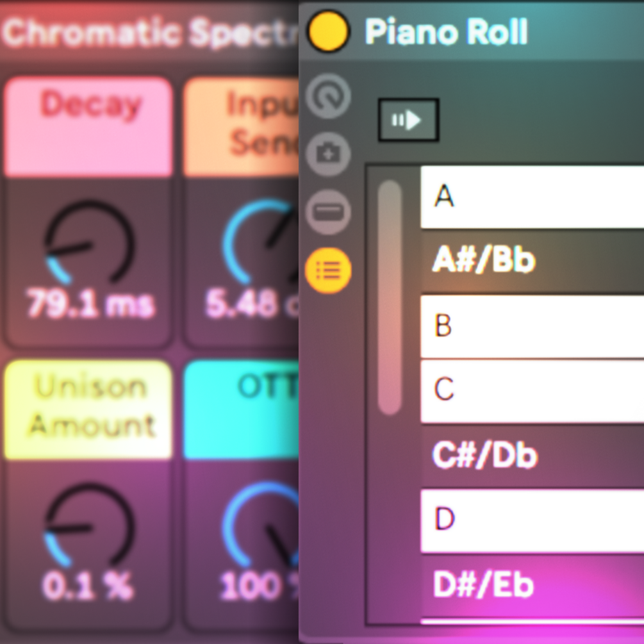Click the hot-swap circular arrow icon
The height and width of the screenshot is (644, 644).
(328, 97)
